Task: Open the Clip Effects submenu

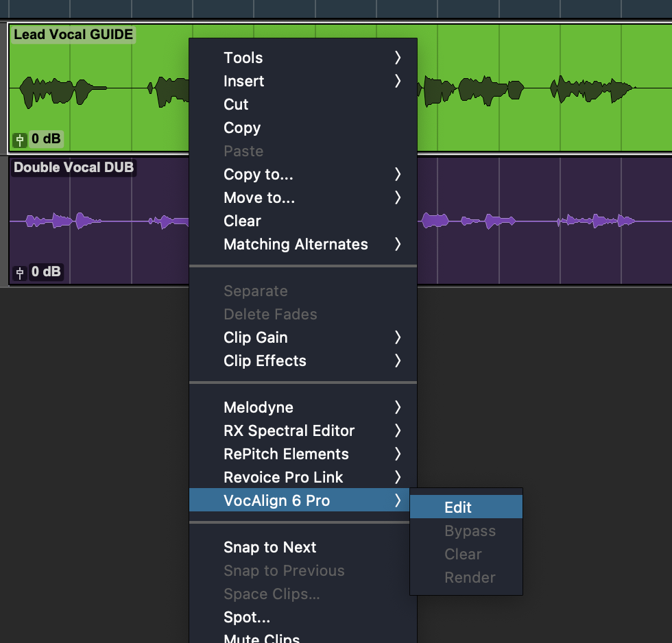Action: pyautogui.click(x=265, y=361)
